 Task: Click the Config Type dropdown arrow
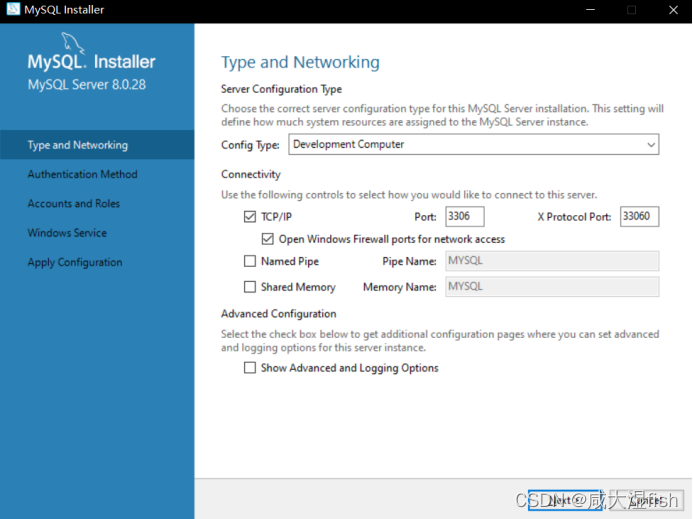point(651,145)
